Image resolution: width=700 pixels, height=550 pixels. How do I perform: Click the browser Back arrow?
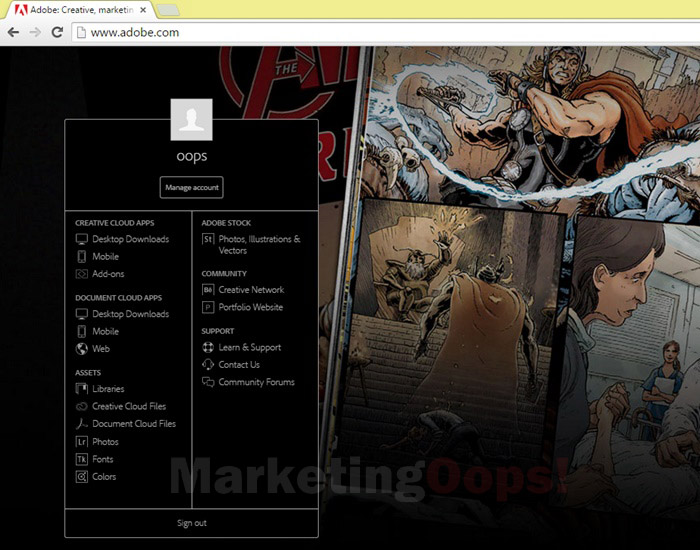[x=13, y=32]
